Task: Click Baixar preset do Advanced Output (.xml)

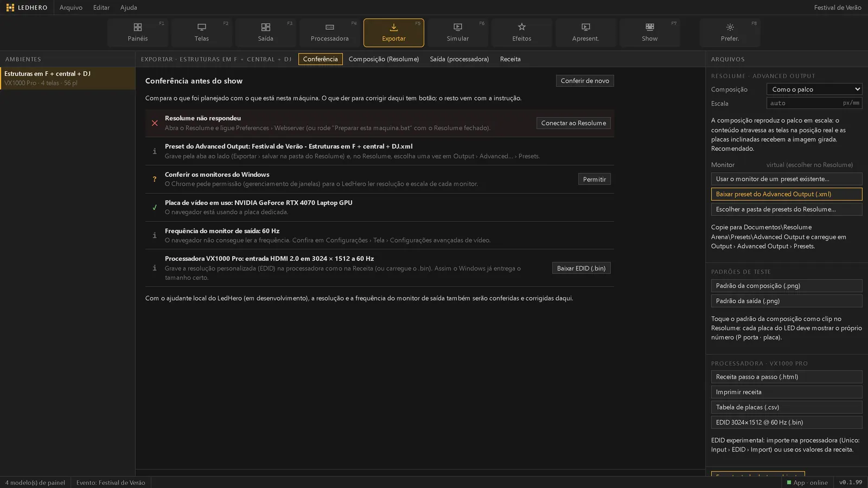Action: (787, 194)
